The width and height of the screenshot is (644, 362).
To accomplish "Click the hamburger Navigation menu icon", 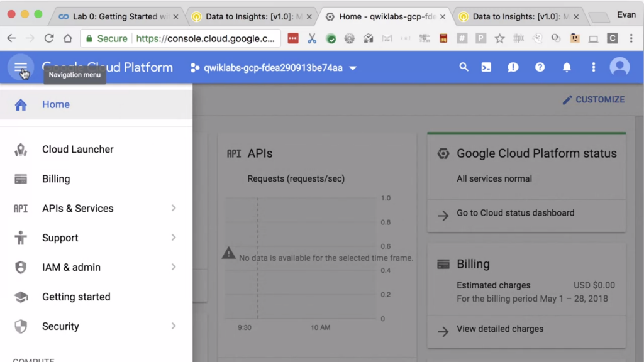I will pos(21,67).
